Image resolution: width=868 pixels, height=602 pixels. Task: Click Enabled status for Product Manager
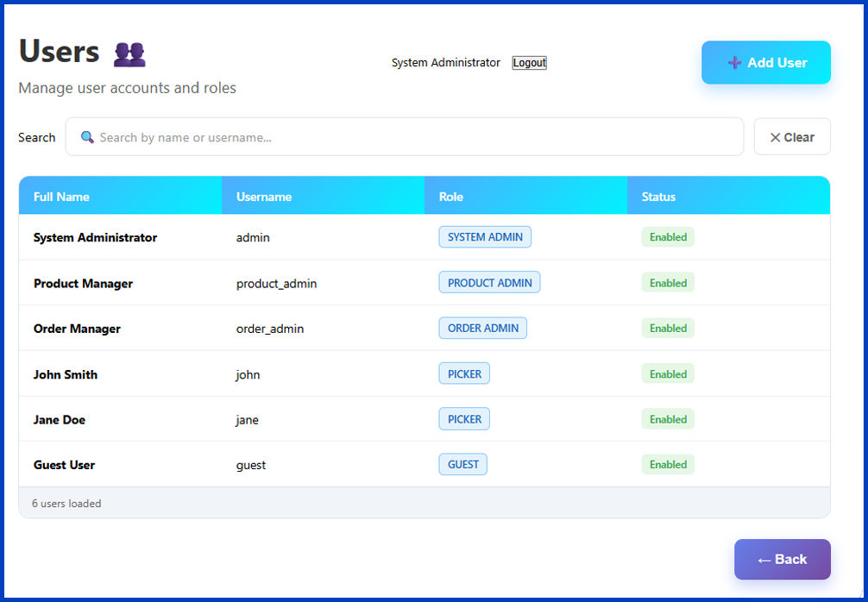coord(668,283)
